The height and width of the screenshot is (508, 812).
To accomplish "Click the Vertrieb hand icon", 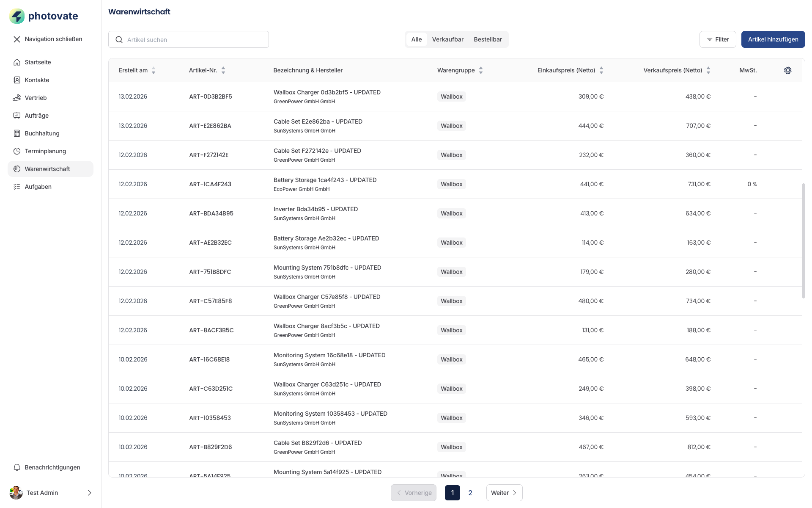I will pyautogui.click(x=17, y=98).
